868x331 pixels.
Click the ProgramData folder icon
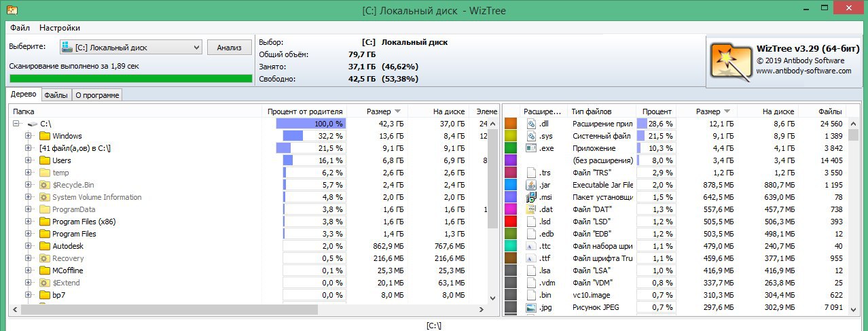(x=45, y=209)
